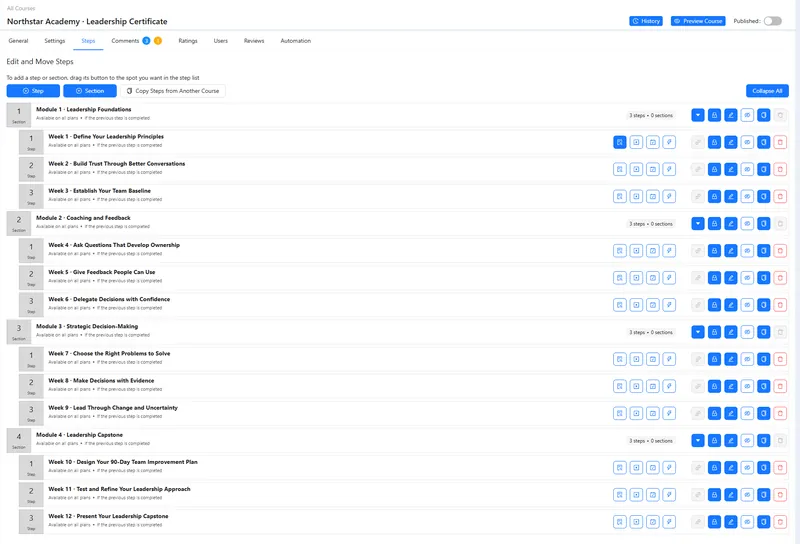The width and height of the screenshot is (800, 544).
Task: Calendar icon in Week 5 row
Action: point(653,278)
